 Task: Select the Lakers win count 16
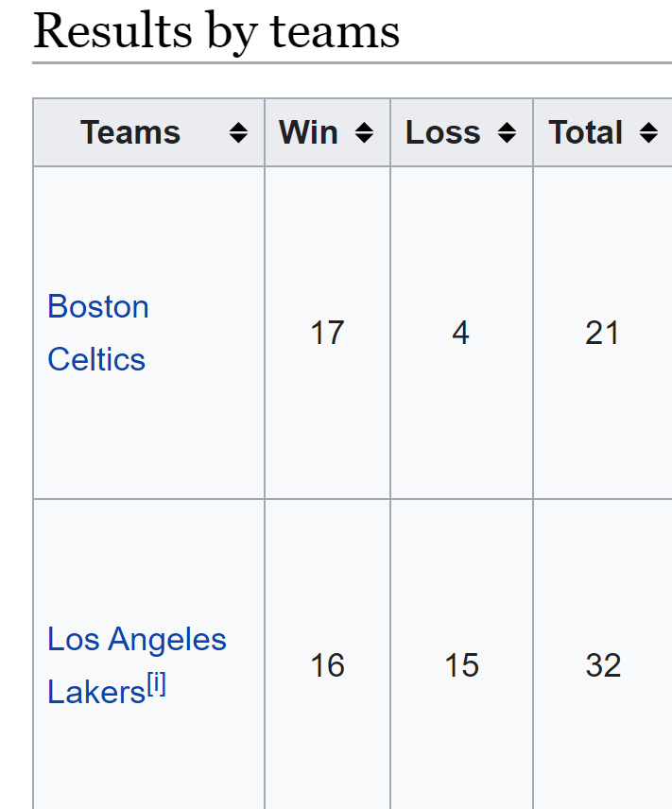[x=327, y=665]
